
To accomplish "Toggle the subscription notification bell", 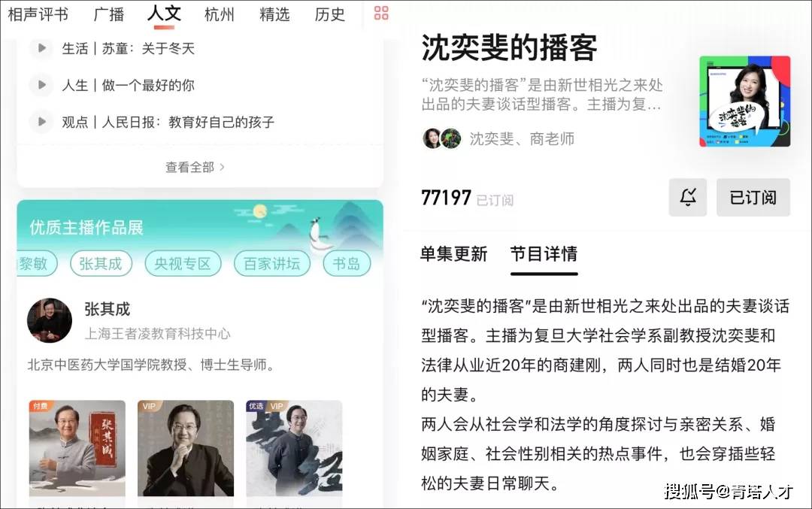I will coord(688,197).
